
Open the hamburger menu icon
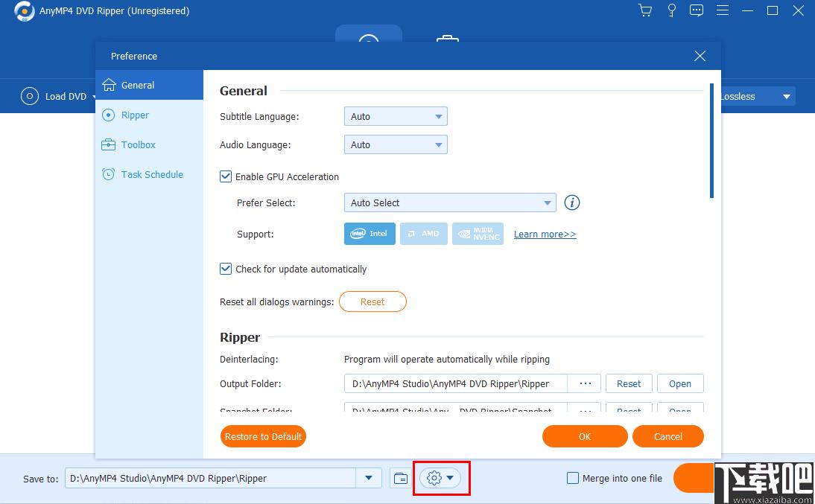[723, 10]
